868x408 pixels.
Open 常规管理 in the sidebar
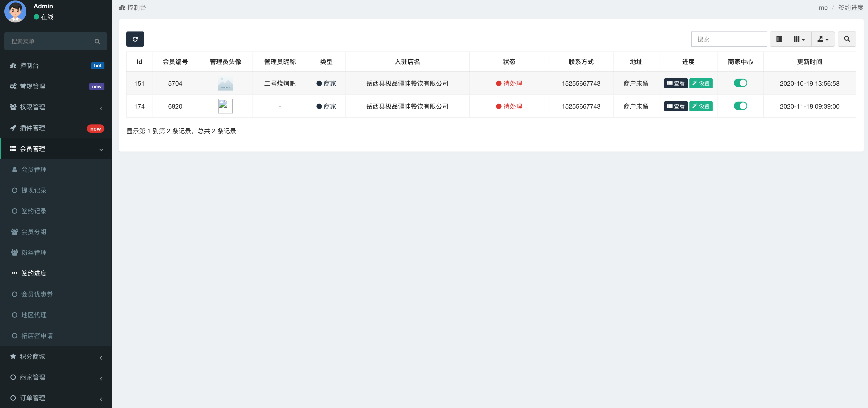tap(56, 87)
